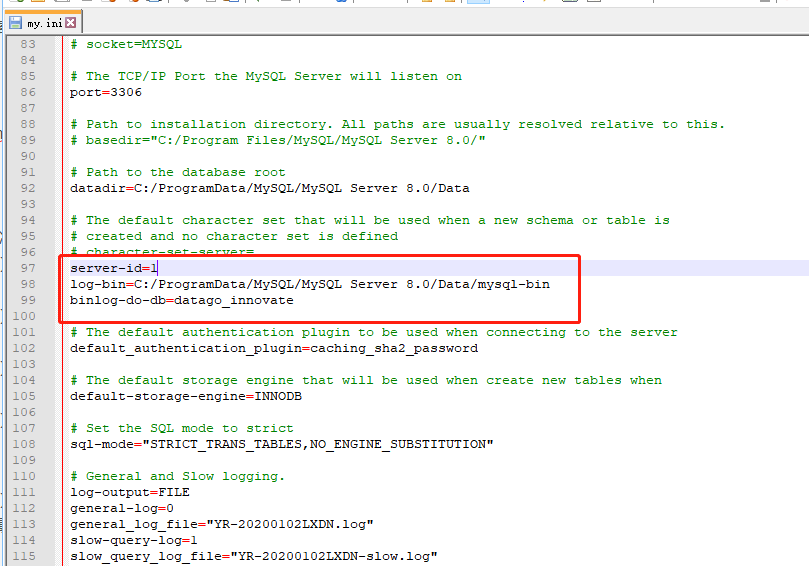The height and width of the screenshot is (566, 809).
Task: Click the slow-query-log=1 line
Action: tap(134, 540)
